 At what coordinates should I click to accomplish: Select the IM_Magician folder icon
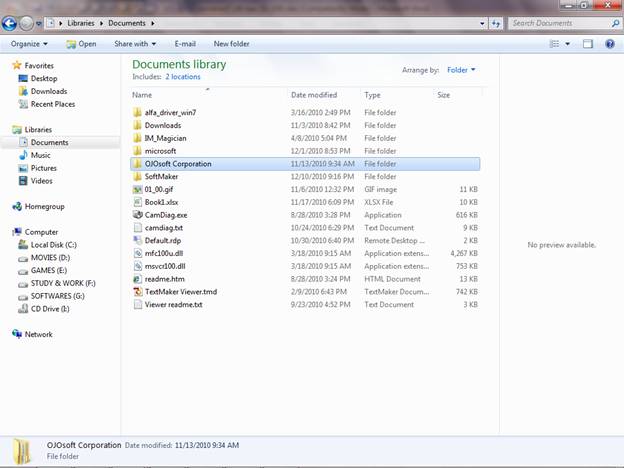pyautogui.click(x=137, y=138)
